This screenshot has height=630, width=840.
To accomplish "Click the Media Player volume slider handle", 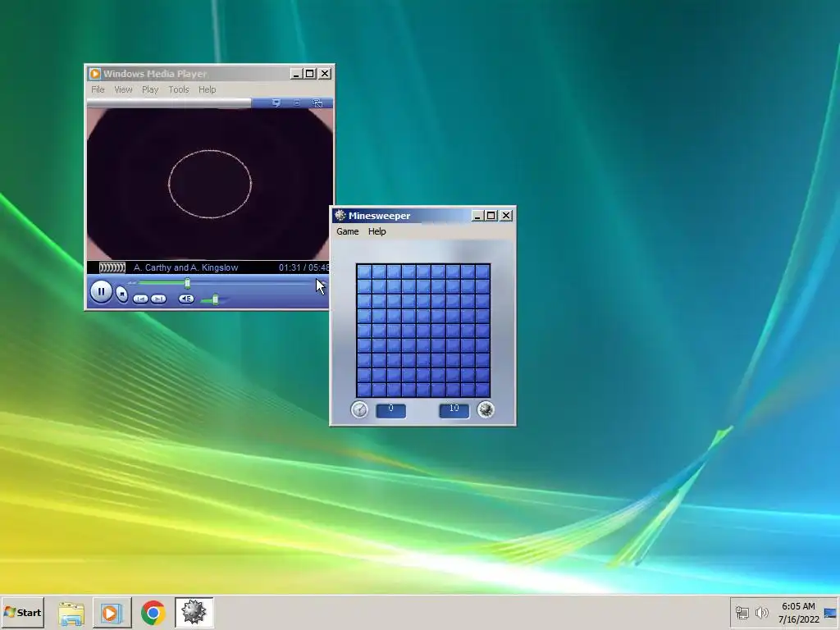I will pyautogui.click(x=216, y=299).
